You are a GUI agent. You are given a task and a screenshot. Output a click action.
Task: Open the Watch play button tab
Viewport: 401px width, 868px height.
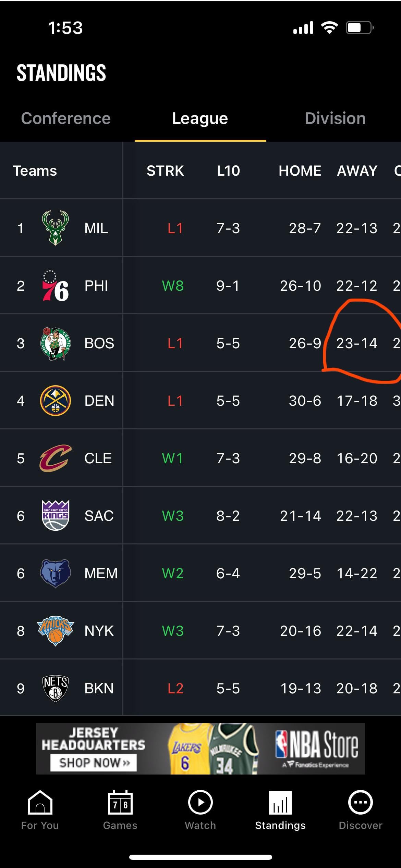pyautogui.click(x=200, y=810)
